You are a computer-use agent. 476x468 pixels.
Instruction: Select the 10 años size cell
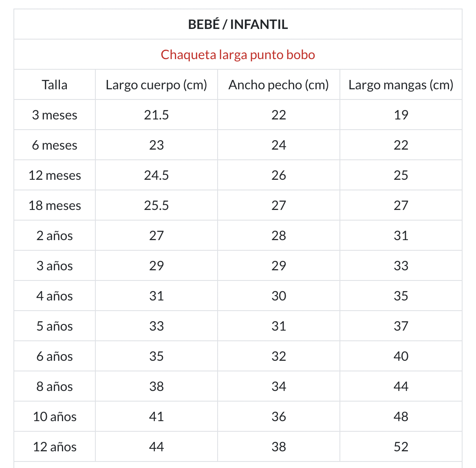click(55, 417)
